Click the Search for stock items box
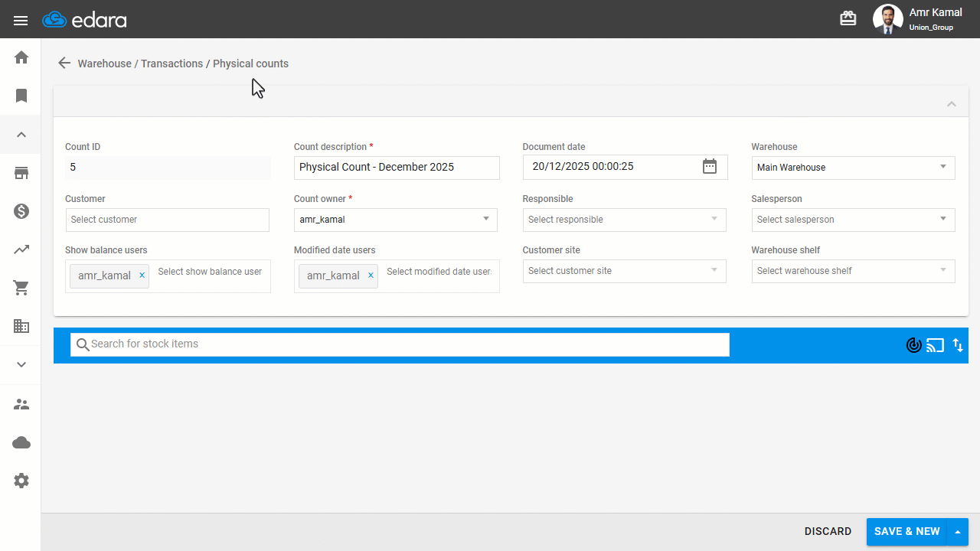This screenshot has height=551, width=980. point(400,344)
